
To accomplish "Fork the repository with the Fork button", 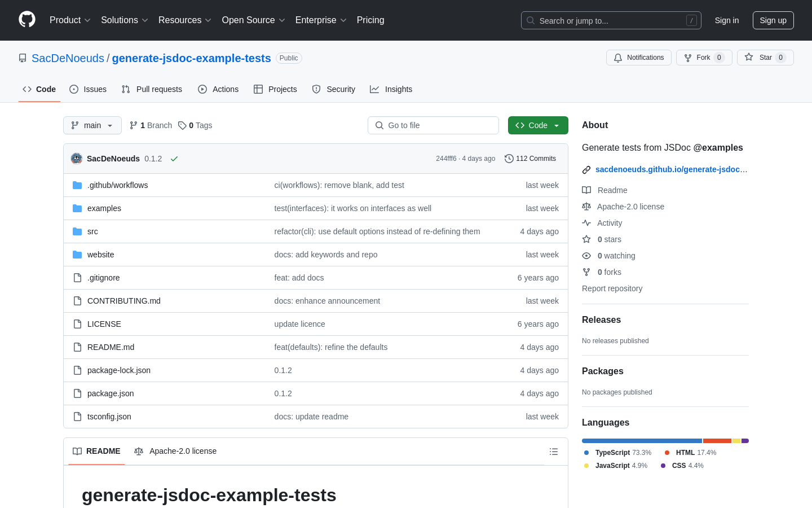I will [704, 58].
